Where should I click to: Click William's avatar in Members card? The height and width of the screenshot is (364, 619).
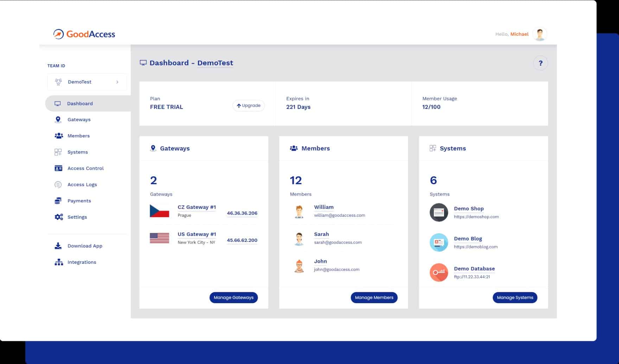pos(299,212)
